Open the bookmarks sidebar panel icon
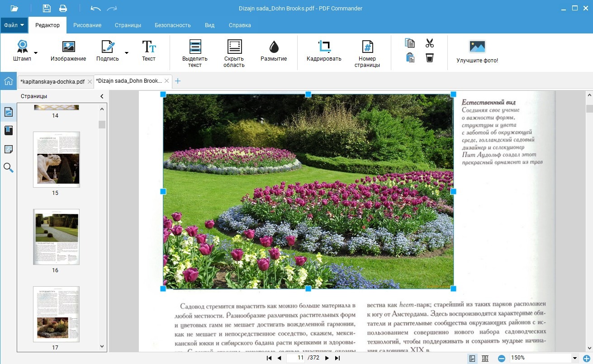The width and height of the screenshot is (593, 364). click(9, 131)
